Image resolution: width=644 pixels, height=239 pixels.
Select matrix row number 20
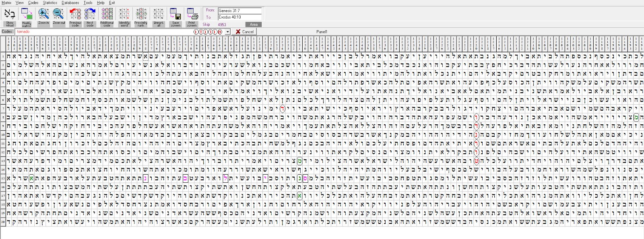click(3, 222)
